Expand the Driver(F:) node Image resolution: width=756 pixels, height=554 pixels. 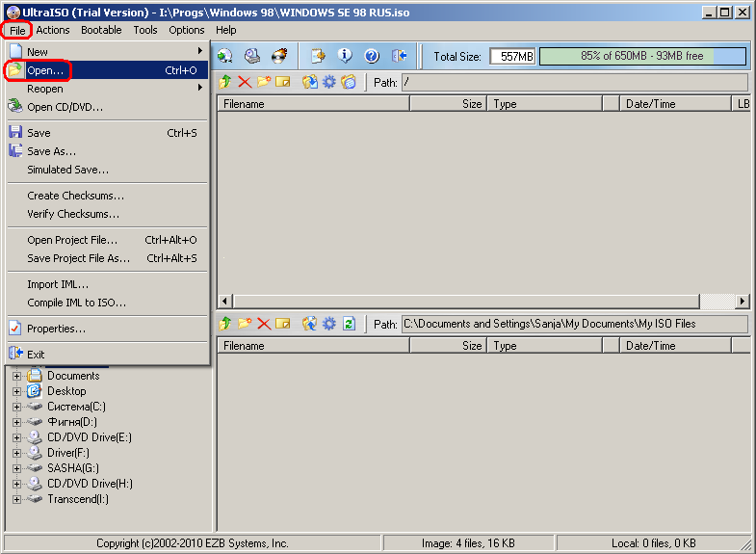tap(17, 453)
